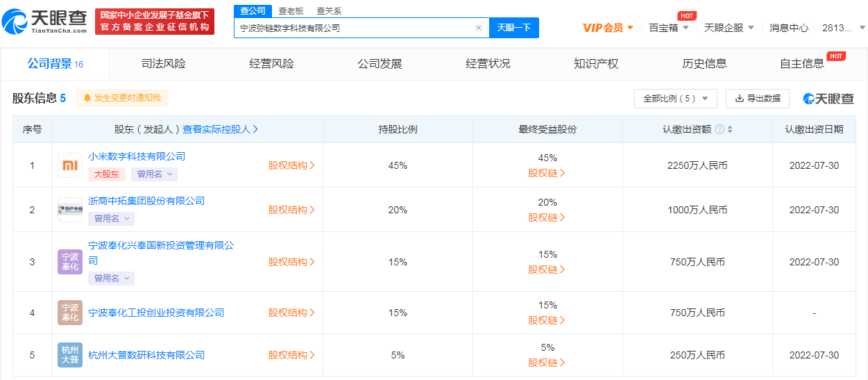The width and height of the screenshot is (868, 380).
Task: Click the 认缴出资额 info question icon
Action: 720,129
